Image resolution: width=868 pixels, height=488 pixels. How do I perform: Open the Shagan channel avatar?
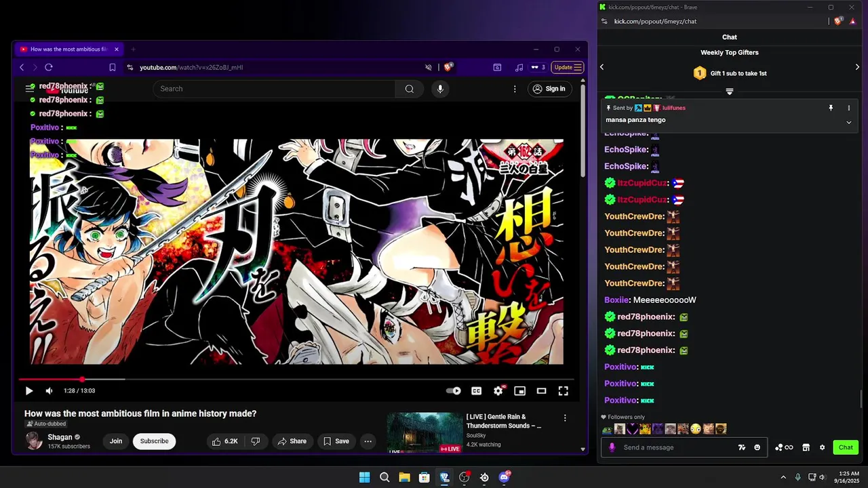point(34,441)
